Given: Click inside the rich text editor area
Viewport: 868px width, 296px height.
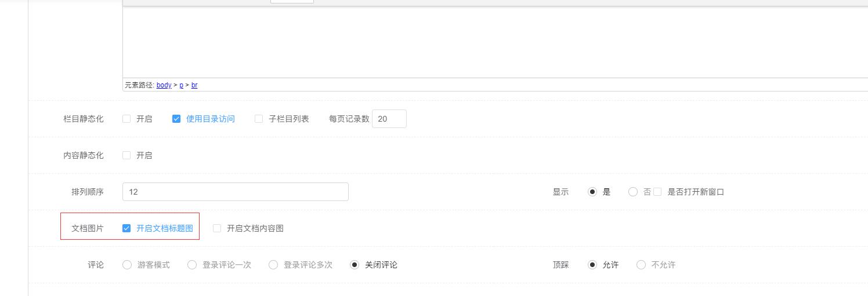Looking at the screenshot, I should 495,42.
